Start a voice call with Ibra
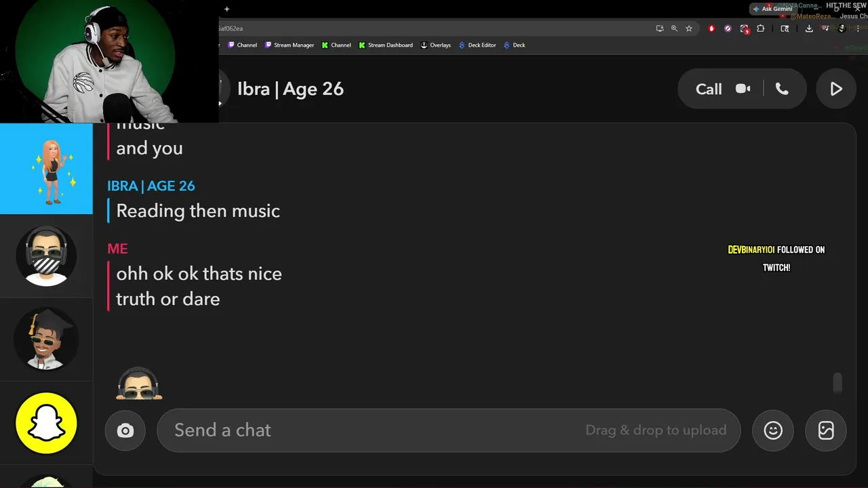Image resolution: width=868 pixels, height=488 pixels. (x=782, y=89)
